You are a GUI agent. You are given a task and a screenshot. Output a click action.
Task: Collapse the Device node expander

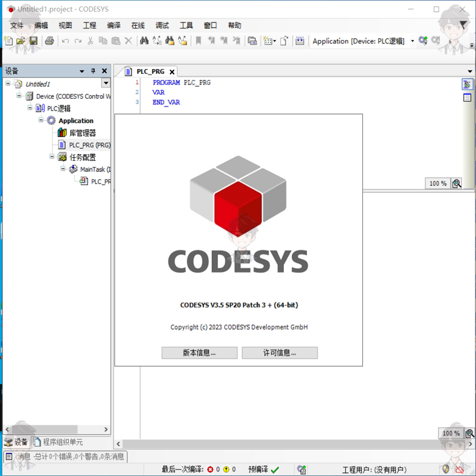point(19,95)
